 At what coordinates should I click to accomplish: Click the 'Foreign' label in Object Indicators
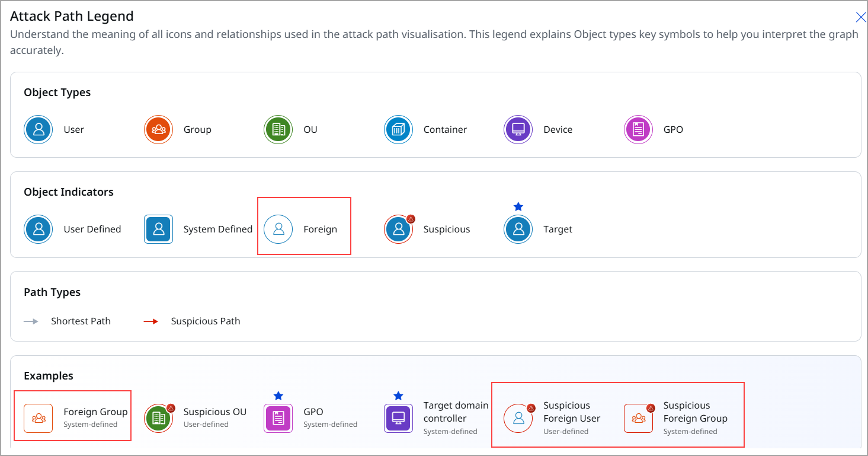pos(320,229)
